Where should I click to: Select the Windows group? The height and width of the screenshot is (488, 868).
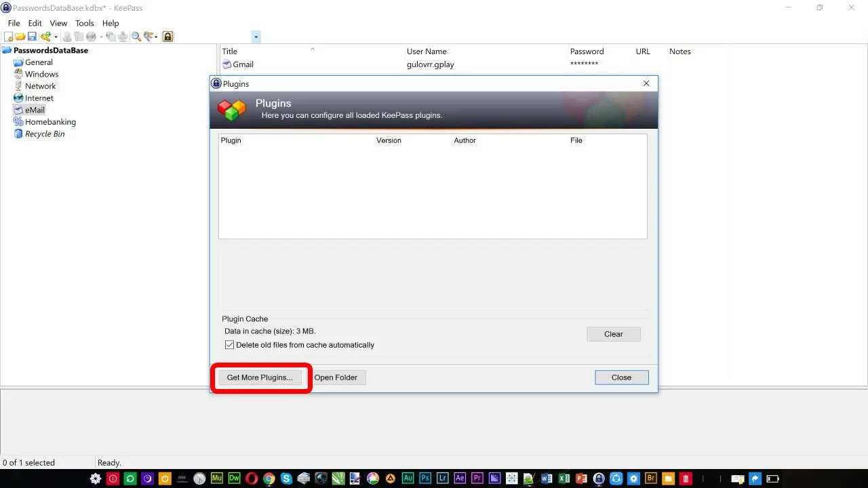41,75
